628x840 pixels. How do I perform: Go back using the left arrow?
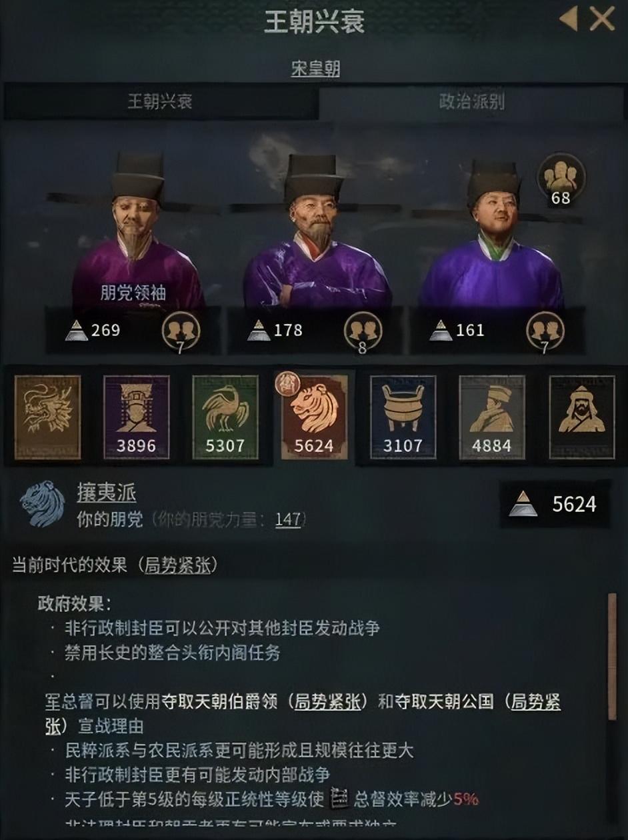click(x=568, y=20)
